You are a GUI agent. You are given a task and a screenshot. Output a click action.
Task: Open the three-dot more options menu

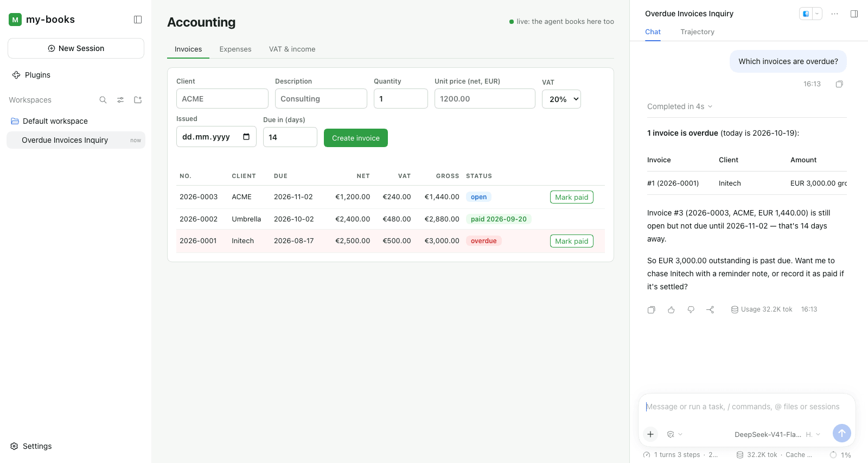[x=835, y=14]
